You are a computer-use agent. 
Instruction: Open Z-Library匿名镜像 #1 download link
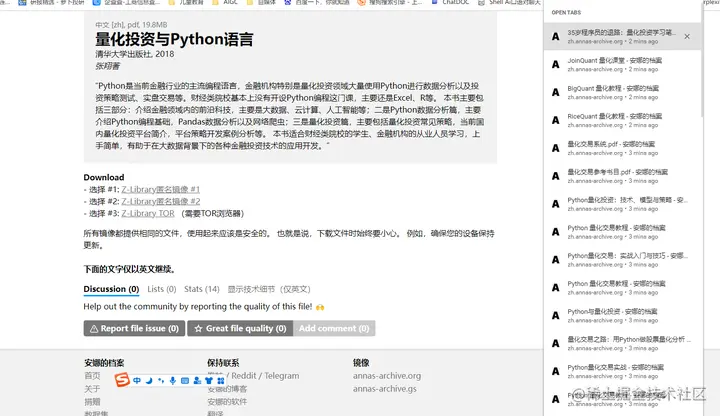[x=161, y=189]
